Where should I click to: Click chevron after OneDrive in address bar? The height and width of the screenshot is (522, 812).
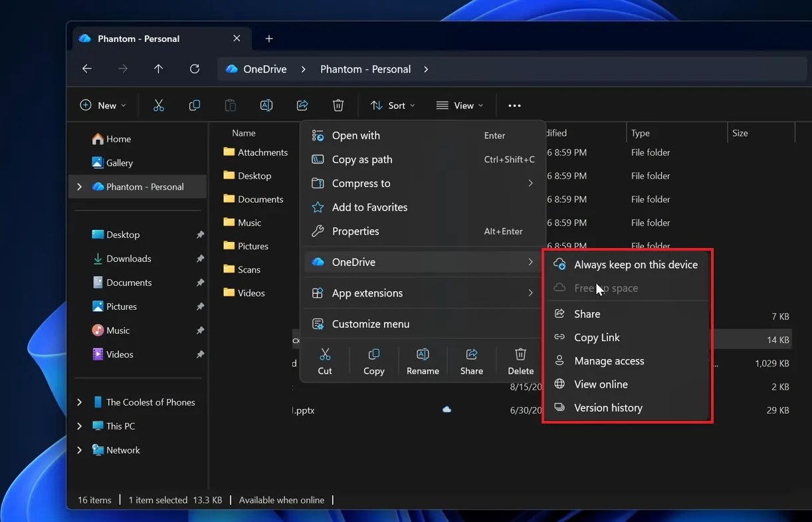[303, 69]
